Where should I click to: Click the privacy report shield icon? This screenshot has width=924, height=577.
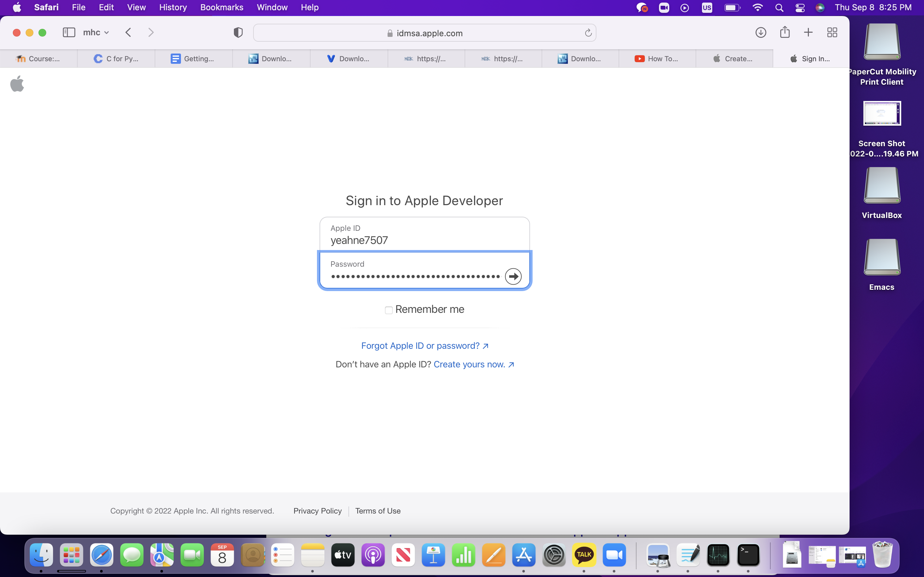click(x=238, y=32)
